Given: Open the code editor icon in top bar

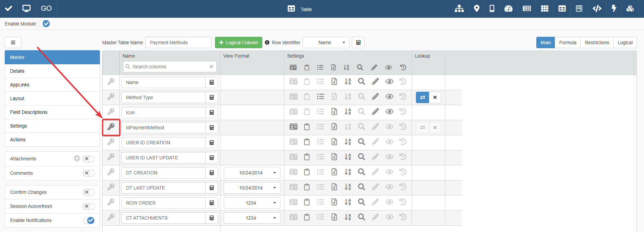Looking at the screenshot, I should [597, 9].
